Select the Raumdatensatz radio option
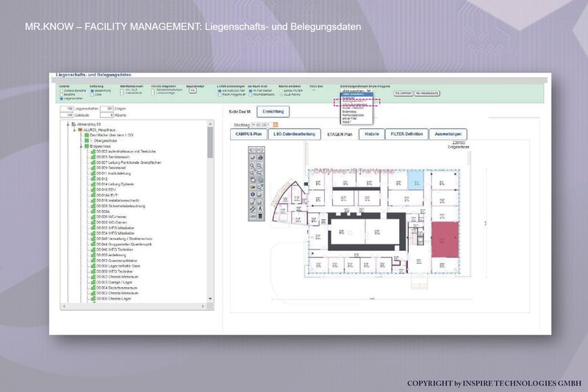 click(x=250, y=95)
